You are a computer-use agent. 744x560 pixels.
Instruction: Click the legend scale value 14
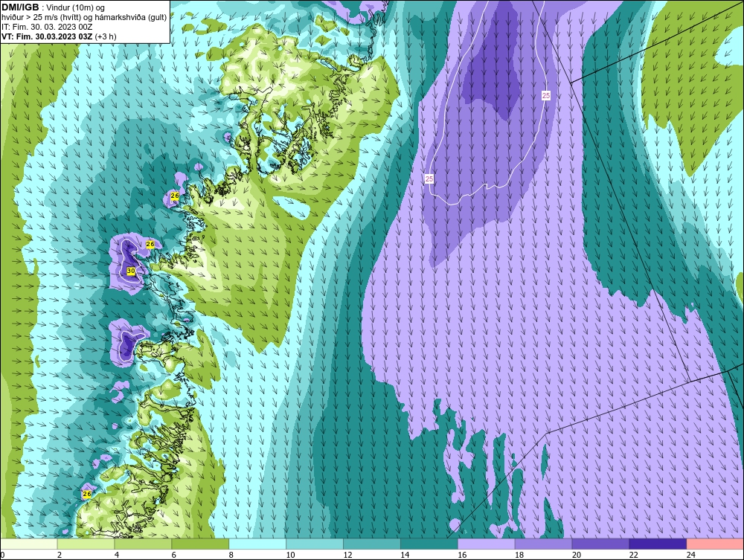pos(405,555)
